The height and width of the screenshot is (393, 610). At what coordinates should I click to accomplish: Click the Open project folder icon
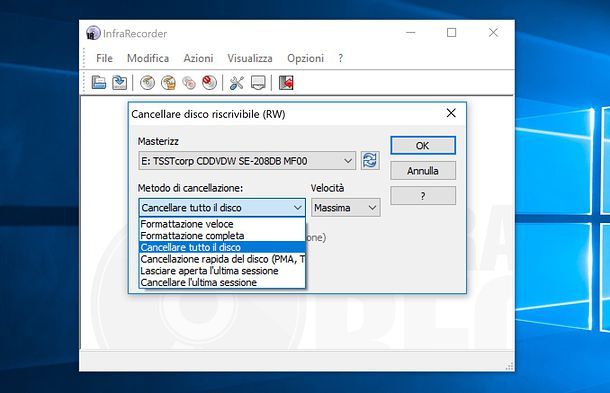point(99,82)
